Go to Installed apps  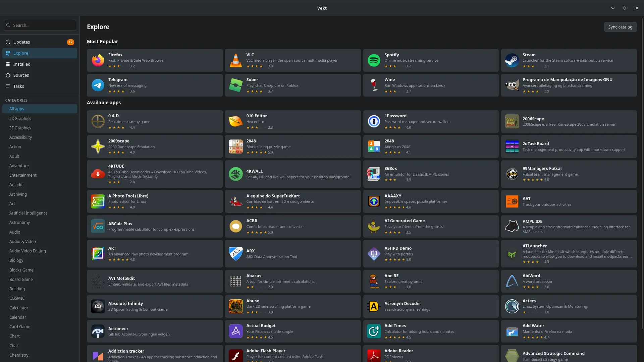[40, 64]
